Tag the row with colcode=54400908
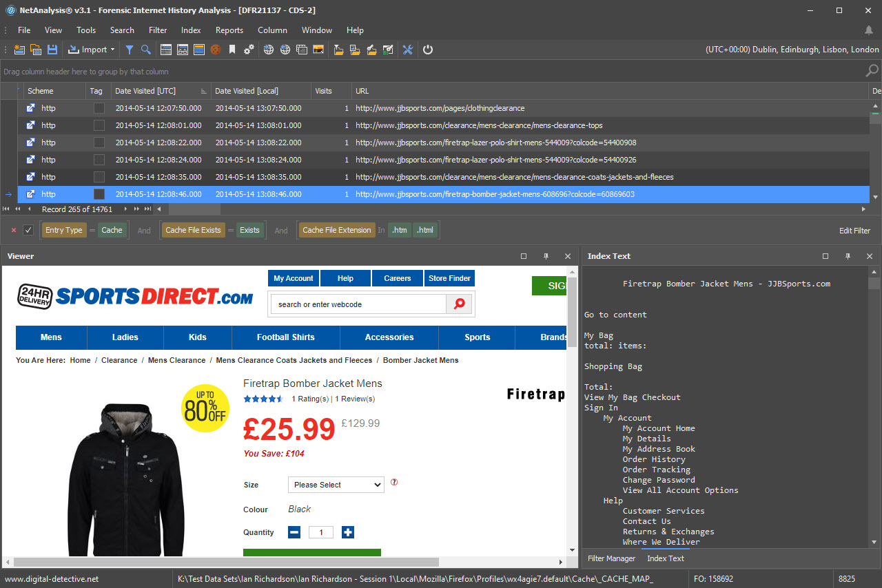The height and width of the screenshot is (588, 882). click(x=99, y=143)
